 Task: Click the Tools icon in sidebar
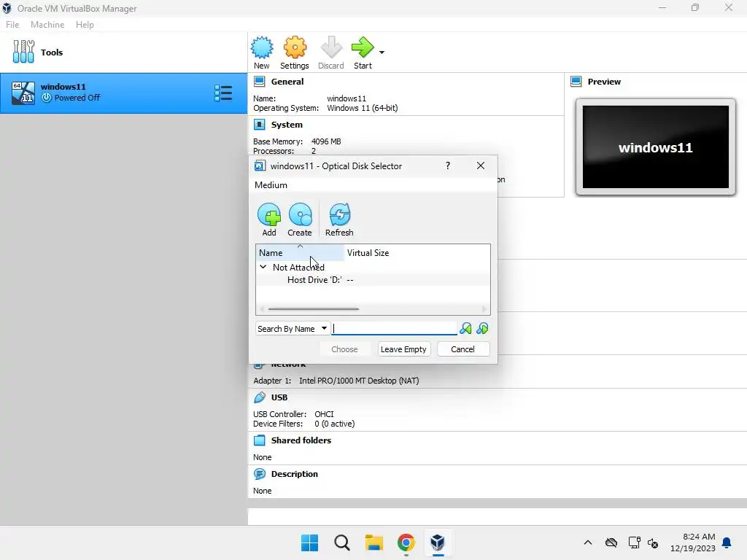pos(23,52)
